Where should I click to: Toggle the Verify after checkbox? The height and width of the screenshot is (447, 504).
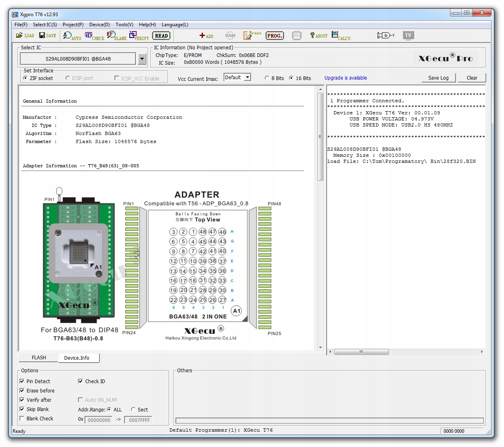pos(22,400)
